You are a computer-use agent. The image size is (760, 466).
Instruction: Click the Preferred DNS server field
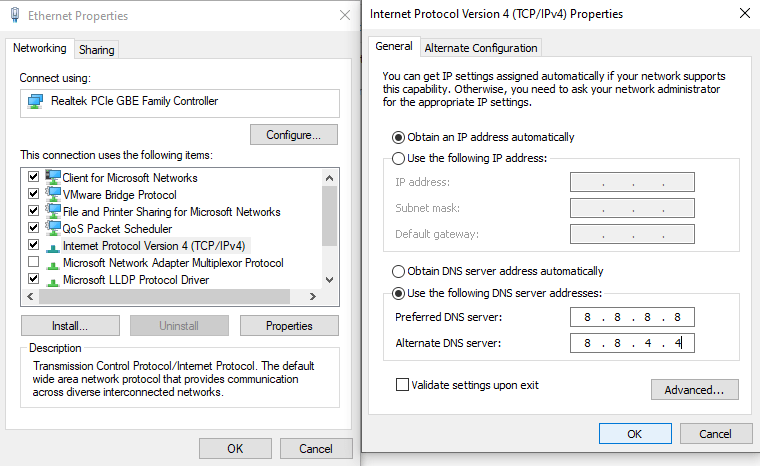[x=632, y=318]
